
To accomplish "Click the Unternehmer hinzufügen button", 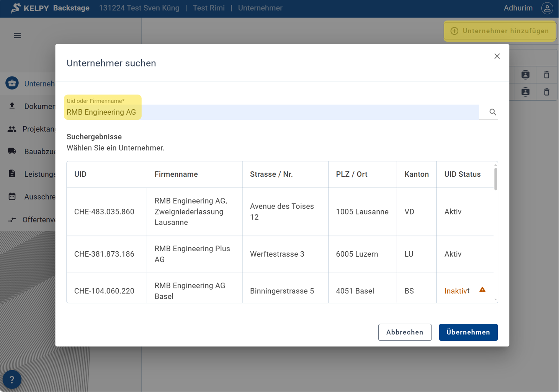I will tap(500, 31).
